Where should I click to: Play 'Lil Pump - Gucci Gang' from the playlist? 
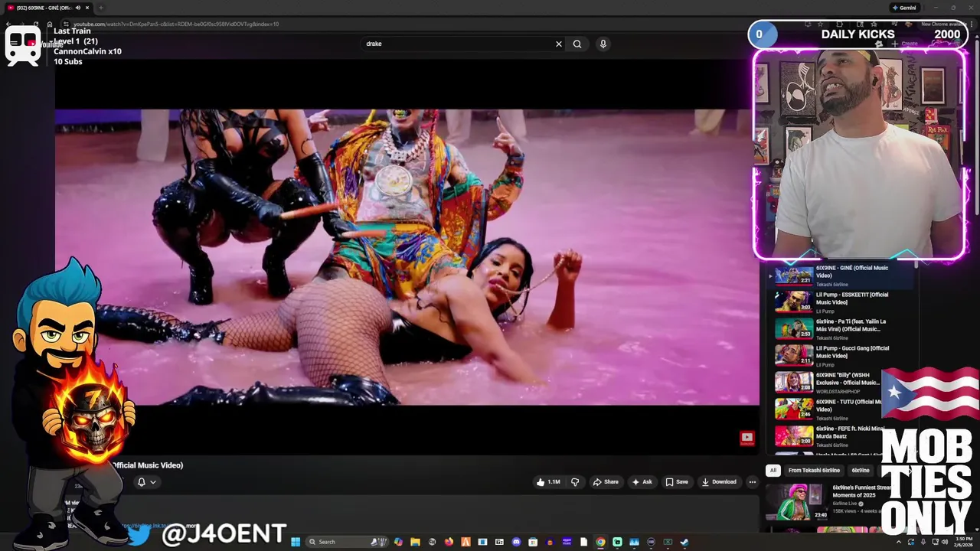click(x=841, y=356)
